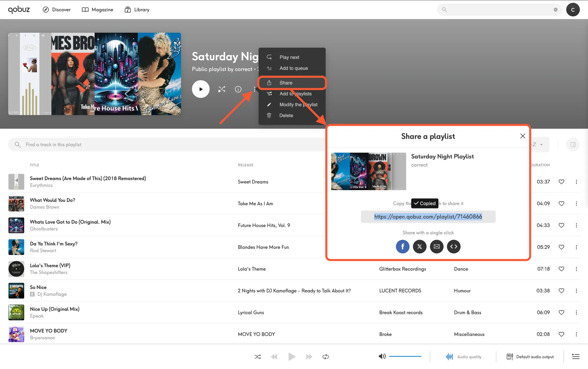The width and height of the screenshot is (588, 369).
Task: Open Audio quality settings
Action: (464, 357)
